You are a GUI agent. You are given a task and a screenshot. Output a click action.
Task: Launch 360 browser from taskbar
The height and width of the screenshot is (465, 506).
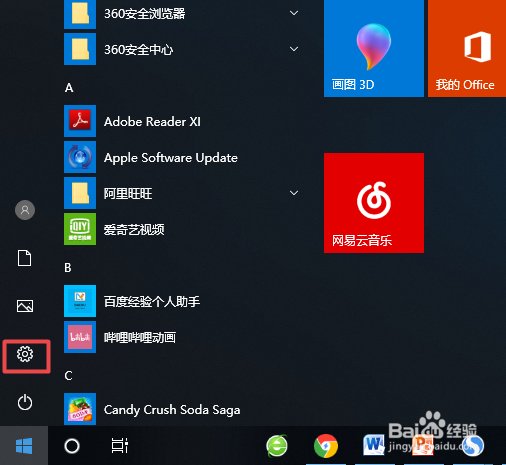tap(277, 446)
